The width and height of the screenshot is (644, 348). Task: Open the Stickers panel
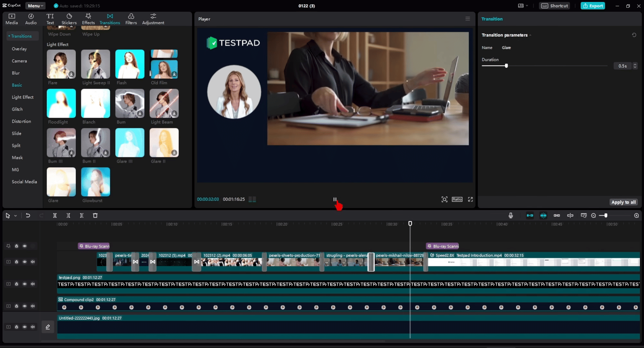(69, 19)
